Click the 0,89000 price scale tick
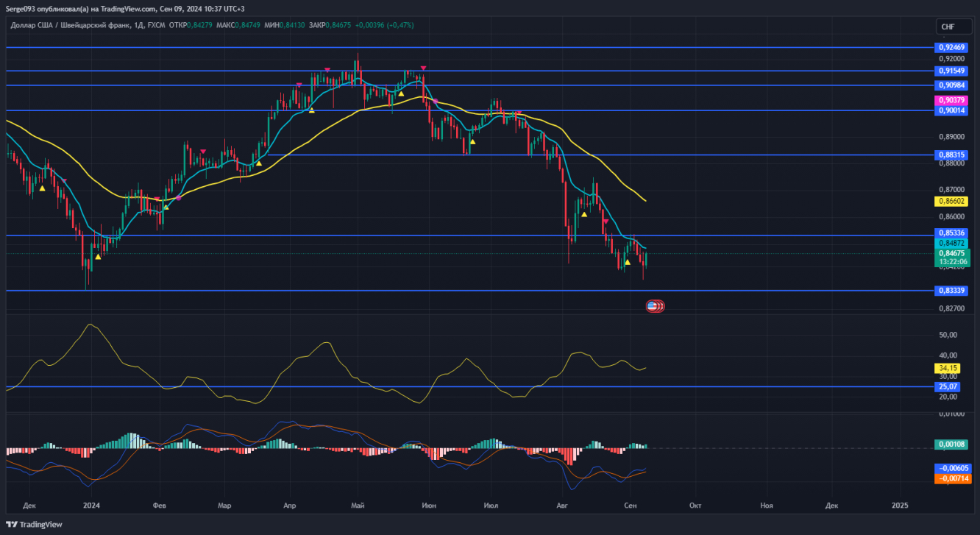Screen dimensions: 980x535 [951, 137]
